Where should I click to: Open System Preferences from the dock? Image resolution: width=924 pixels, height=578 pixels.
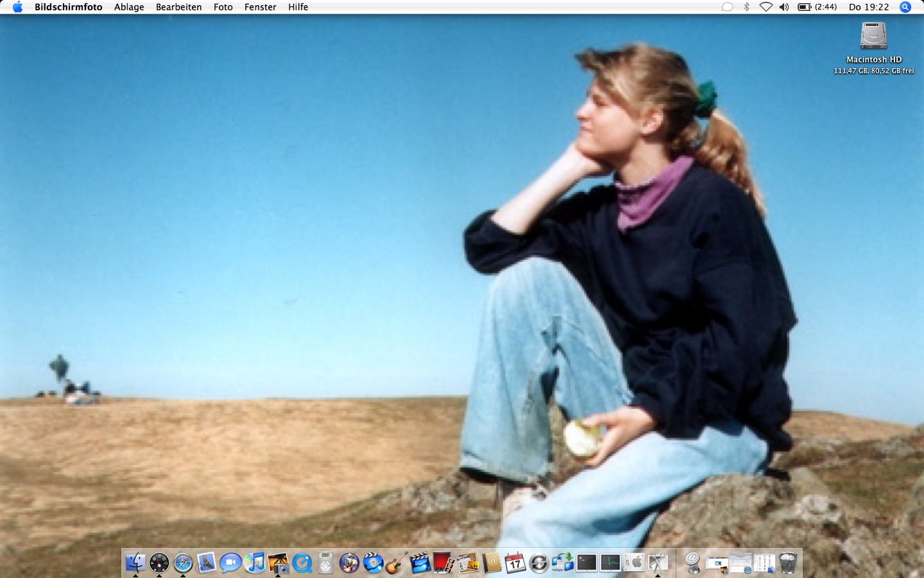click(634, 563)
